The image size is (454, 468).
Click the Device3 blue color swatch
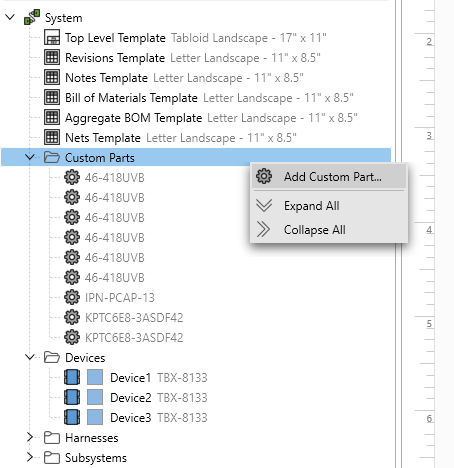[95, 418]
